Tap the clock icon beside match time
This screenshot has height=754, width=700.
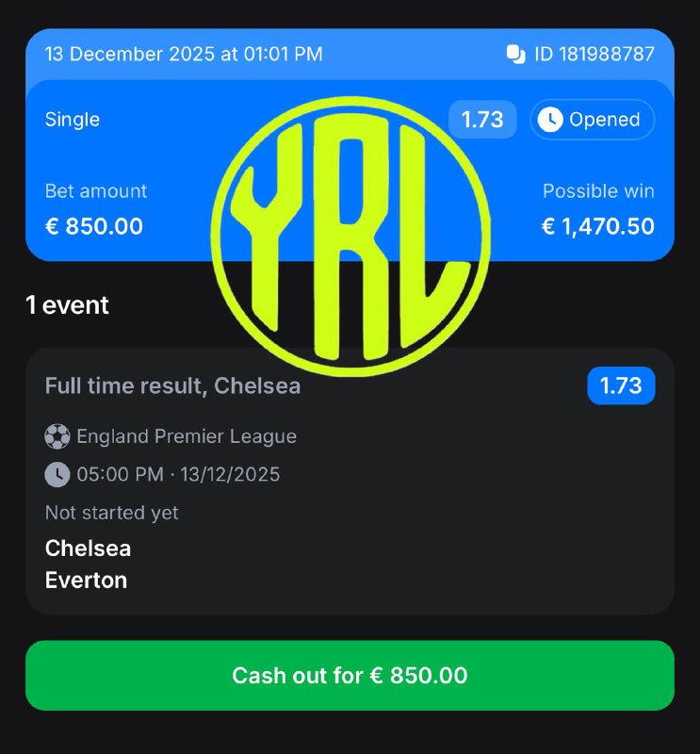57,475
